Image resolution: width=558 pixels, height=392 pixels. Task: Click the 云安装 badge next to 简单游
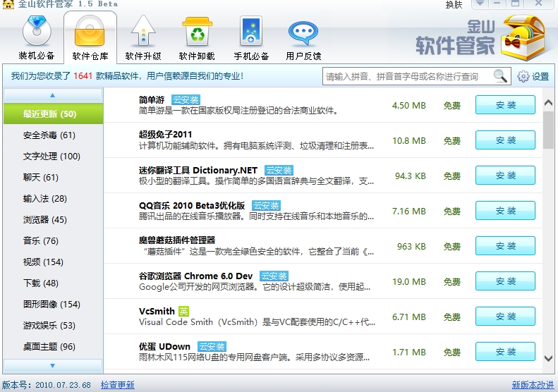coord(186,100)
